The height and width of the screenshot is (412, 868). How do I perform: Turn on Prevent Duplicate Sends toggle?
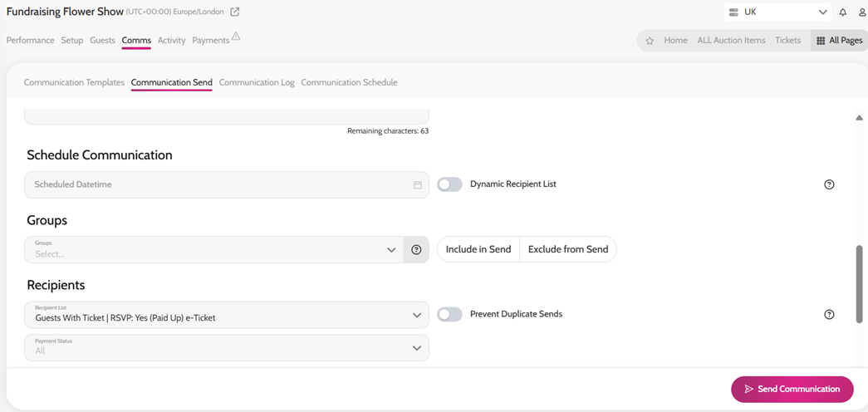tap(449, 315)
